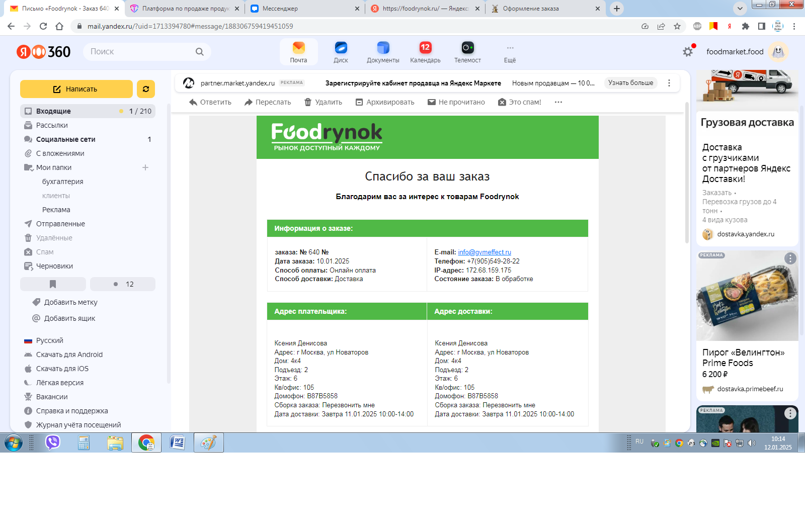Viewport: 805px width, 532px height.
Task: Open Viber from the taskbar
Action: (53, 442)
